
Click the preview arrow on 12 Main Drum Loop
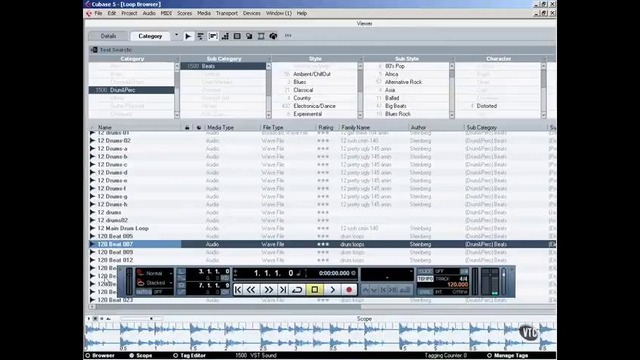click(x=93, y=228)
